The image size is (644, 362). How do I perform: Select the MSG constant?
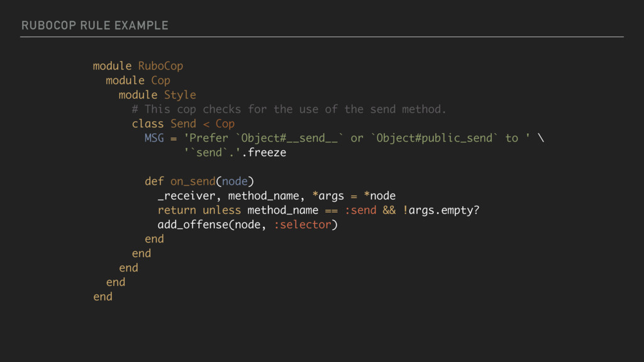click(x=154, y=138)
